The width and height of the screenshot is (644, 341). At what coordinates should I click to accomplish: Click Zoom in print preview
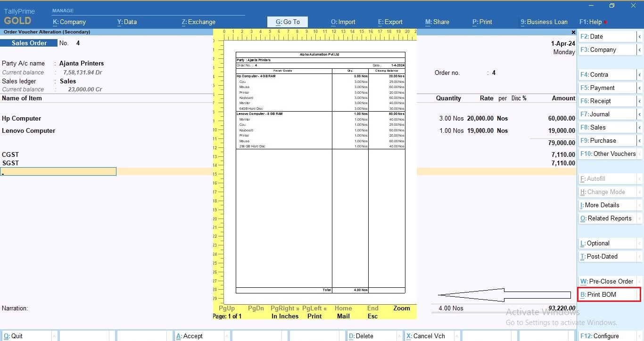pos(402,309)
